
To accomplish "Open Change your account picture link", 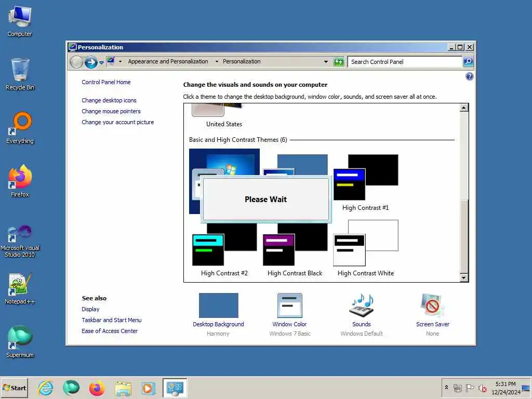I will tap(118, 122).
